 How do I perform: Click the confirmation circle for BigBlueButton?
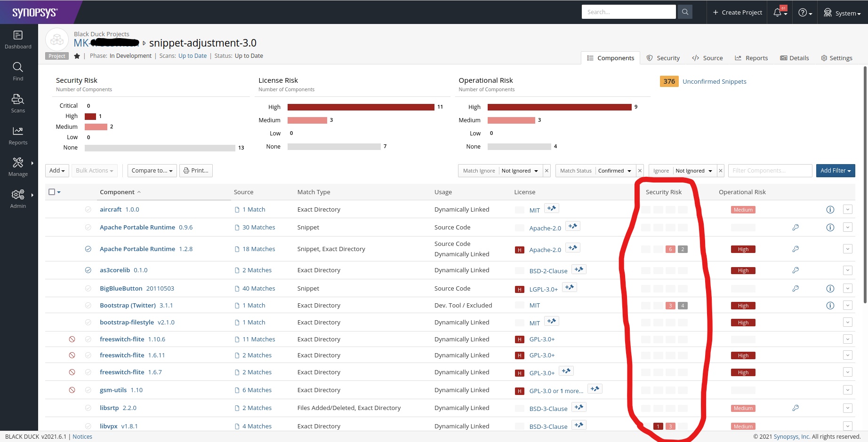click(x=88, y=288)
